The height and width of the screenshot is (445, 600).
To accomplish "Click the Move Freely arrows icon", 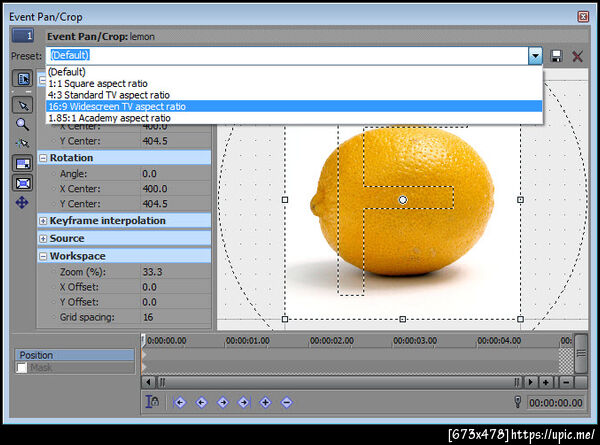I will [x=22, y=202].
